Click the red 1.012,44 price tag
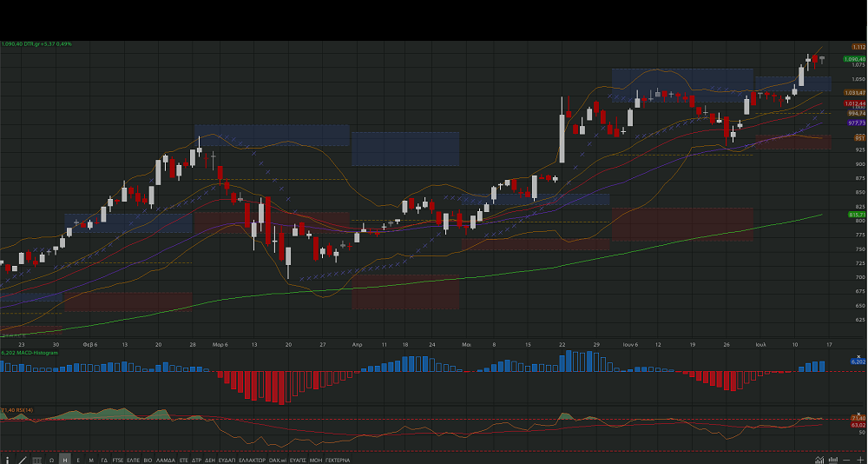The width and height of the screenshot is (868, 464). [x=855, y=103]
